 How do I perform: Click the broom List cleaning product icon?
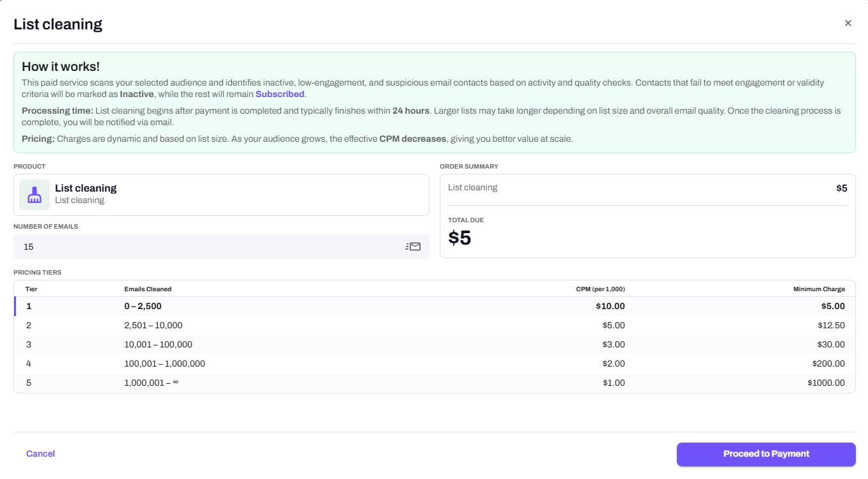(35, 195)
